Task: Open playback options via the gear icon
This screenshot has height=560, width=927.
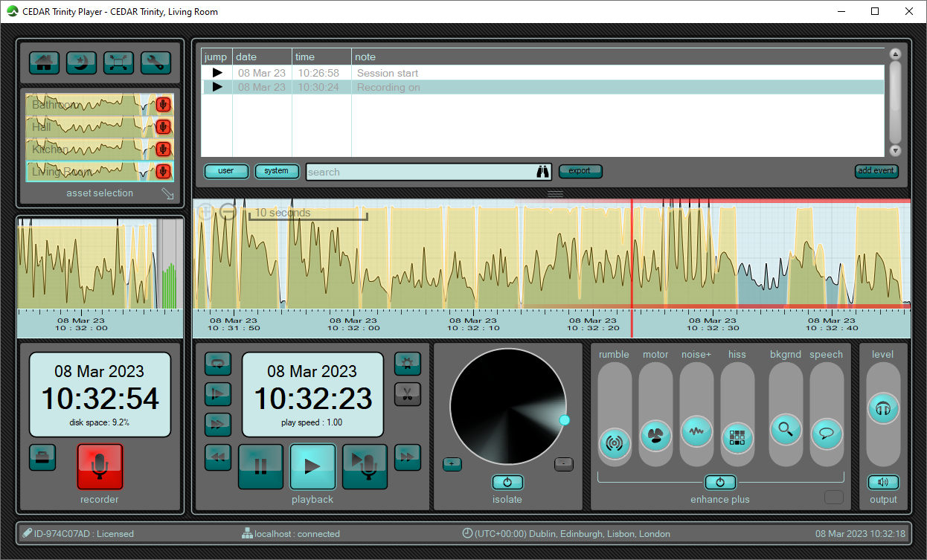Action: click(x=408, y=363)
